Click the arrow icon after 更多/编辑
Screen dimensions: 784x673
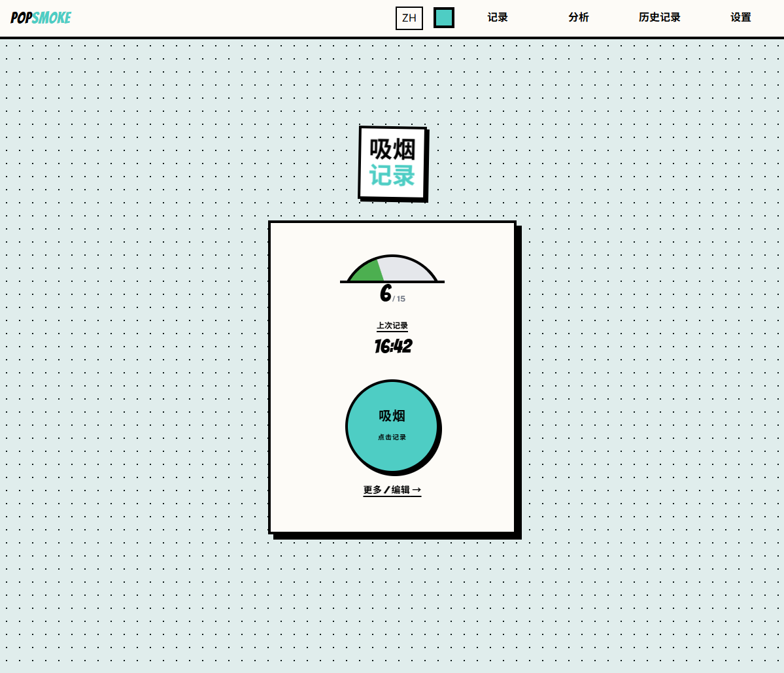[x=417, y=490]
